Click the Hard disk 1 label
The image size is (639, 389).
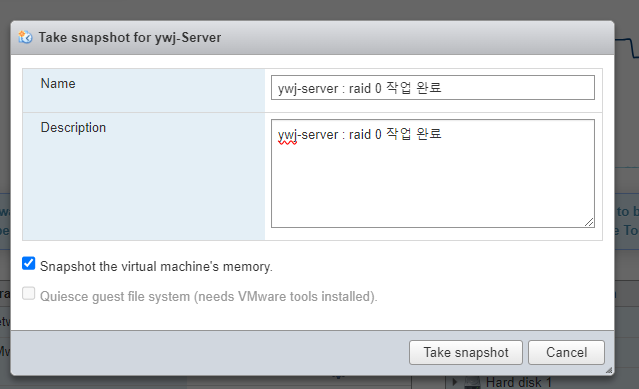[x=518, y=382]
